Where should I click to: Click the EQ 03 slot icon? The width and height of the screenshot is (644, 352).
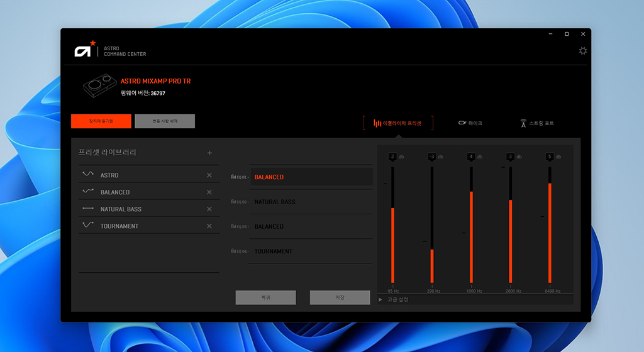pos(233,226)
